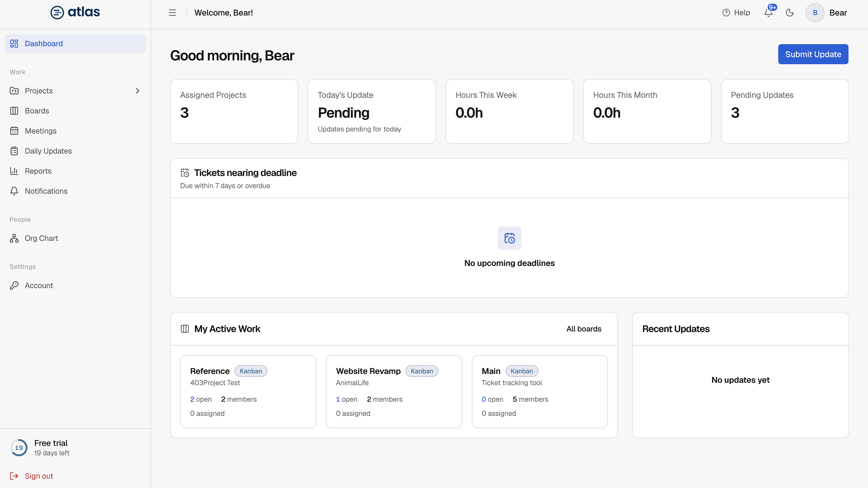Screen dimensions: 868x488
Task: Open the notifications bell with 9+ badge
Action: click(768, 13)
